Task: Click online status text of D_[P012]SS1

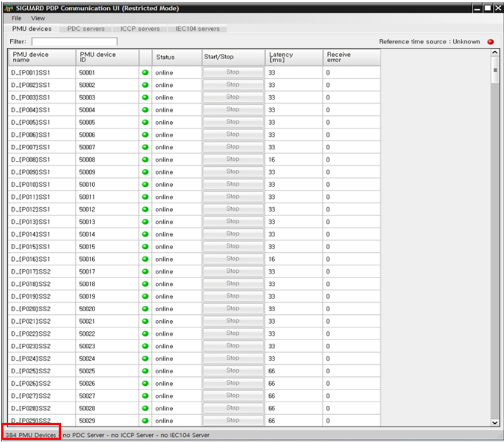Action: click(x=164, y=209)
